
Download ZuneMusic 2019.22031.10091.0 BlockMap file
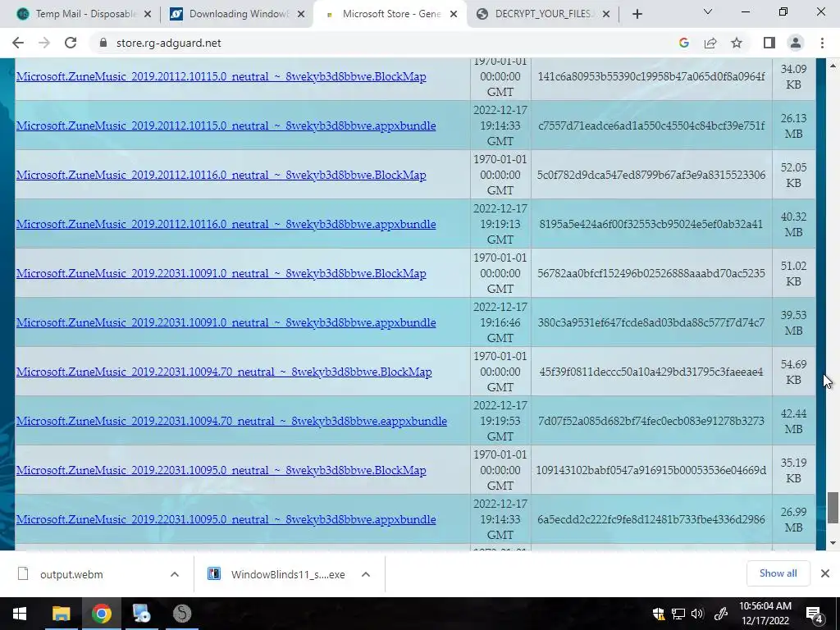tap(221, 273)
